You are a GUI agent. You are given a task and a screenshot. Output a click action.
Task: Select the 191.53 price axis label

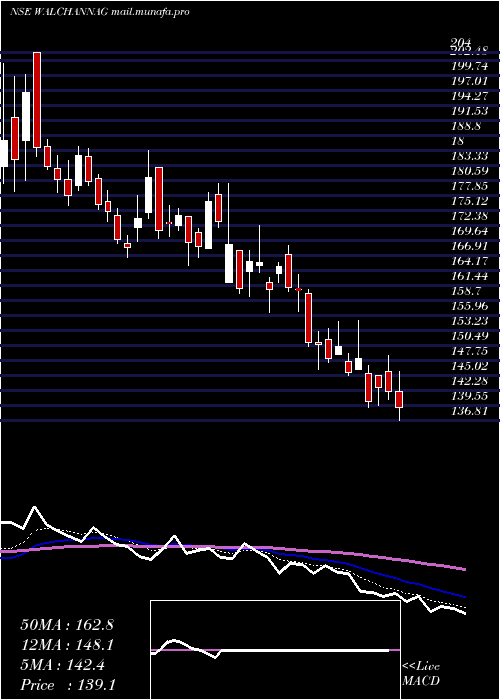pyautogui.click(x=469, y=111)
